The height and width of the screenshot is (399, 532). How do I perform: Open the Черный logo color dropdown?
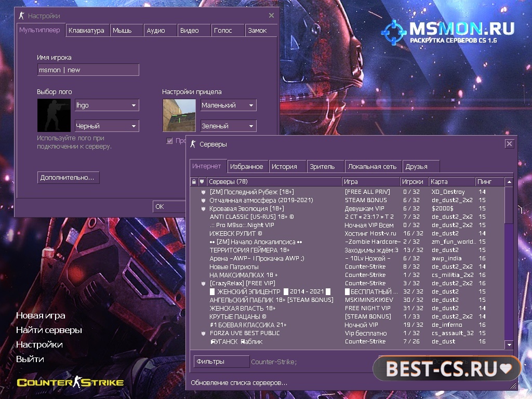(107, 126)
